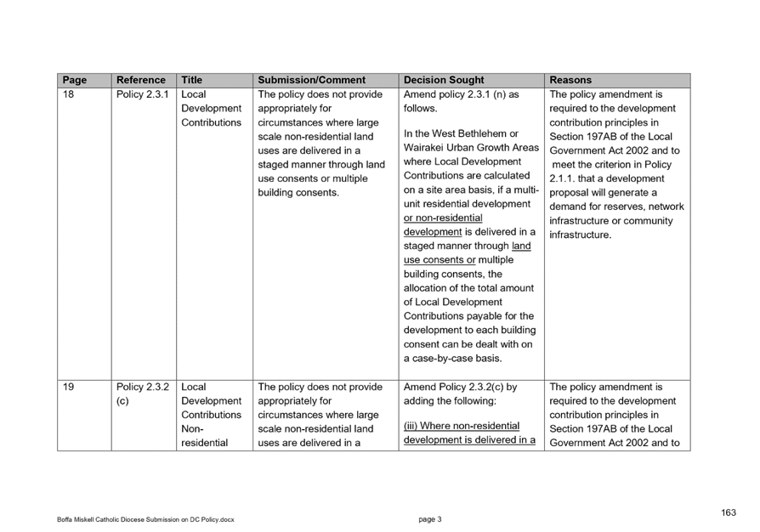Viewport: 760px width, 532px height.
Task: Click 'Amend policy 2.3.1 (n) as follows.'
Action: click(x=461, y=101)
